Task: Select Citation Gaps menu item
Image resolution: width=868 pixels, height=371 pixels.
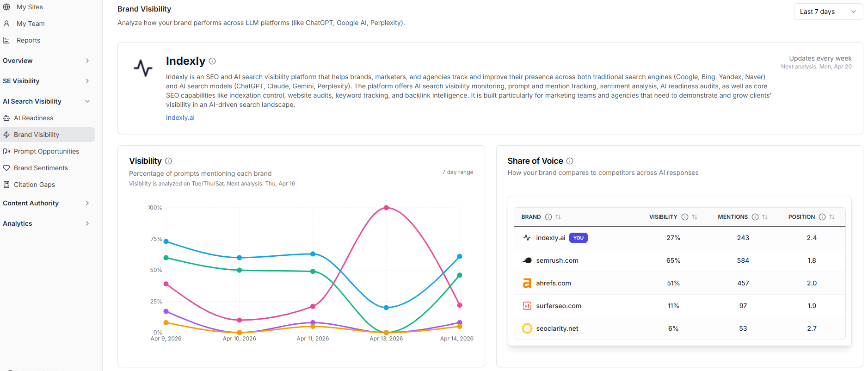Action: pyautogui.click(x=34, y=185)
